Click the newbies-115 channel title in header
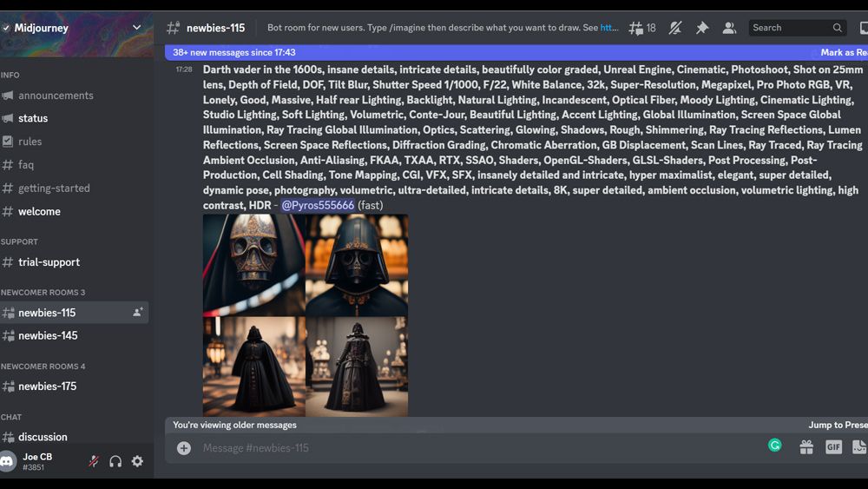The width and height of the screenshot is (868, 489). (215, 28)
